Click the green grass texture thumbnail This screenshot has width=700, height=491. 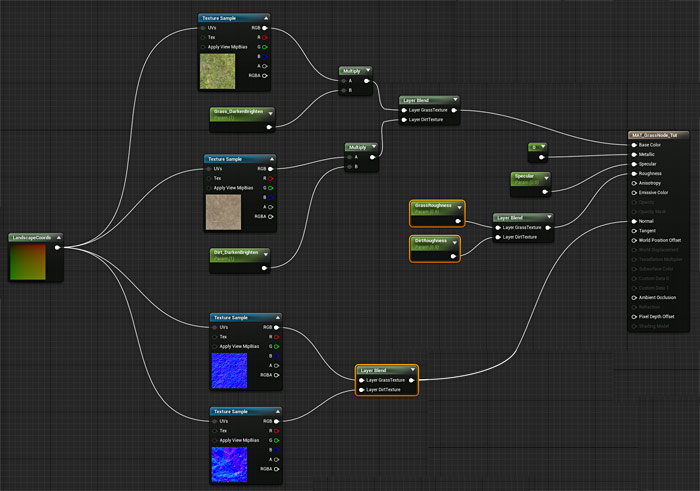(218, 72)
